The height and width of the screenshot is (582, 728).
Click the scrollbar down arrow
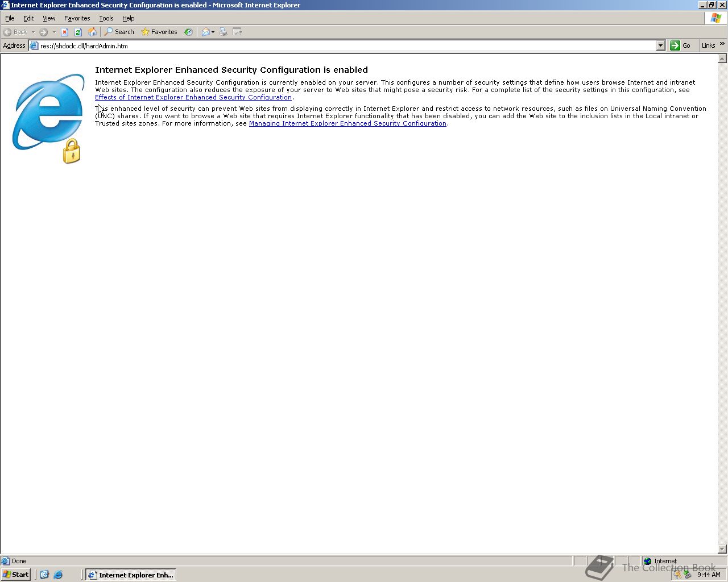coord(722,549)
